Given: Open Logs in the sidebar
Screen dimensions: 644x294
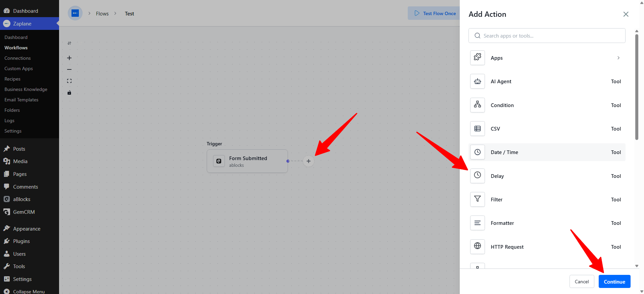Looking at the screenshot, I should 9,120.
